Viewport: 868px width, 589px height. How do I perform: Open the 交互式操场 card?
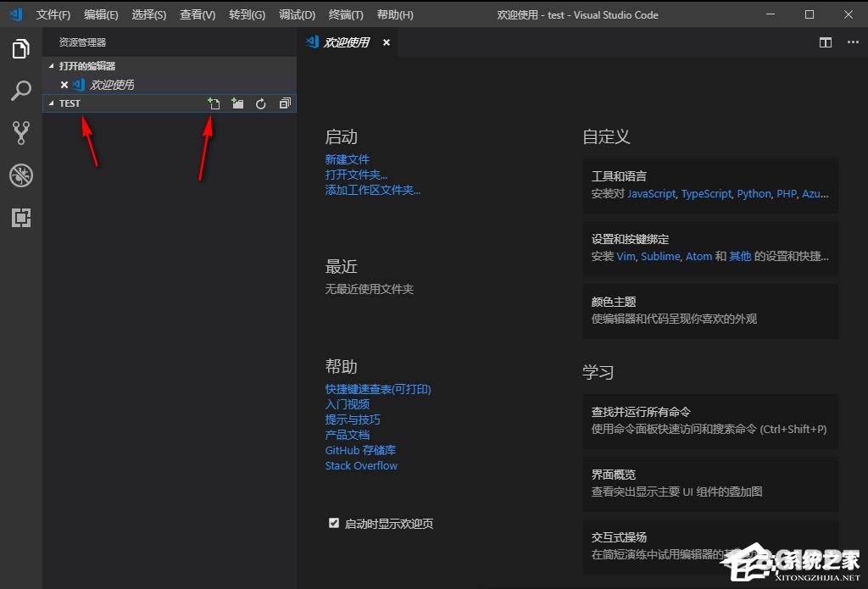click(x=710, y=546)
